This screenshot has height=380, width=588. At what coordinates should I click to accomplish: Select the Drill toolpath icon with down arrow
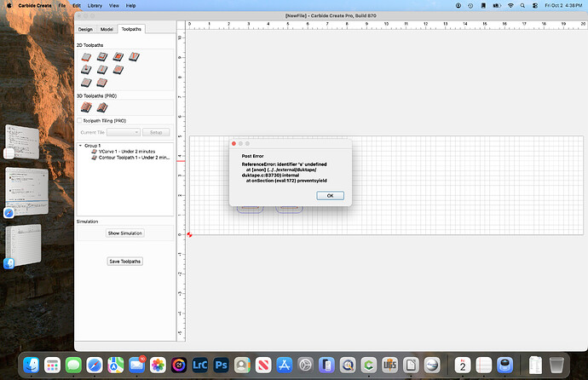pos(86,70)
